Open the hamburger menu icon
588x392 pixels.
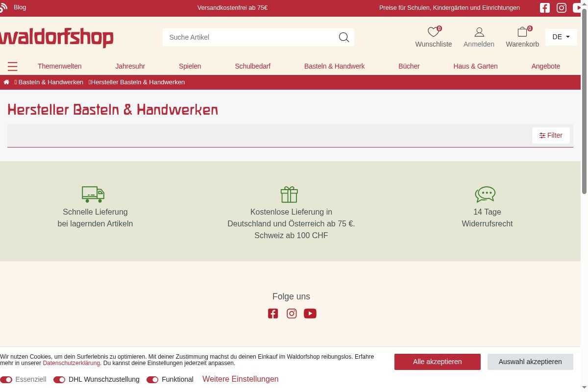click(13, 66)
